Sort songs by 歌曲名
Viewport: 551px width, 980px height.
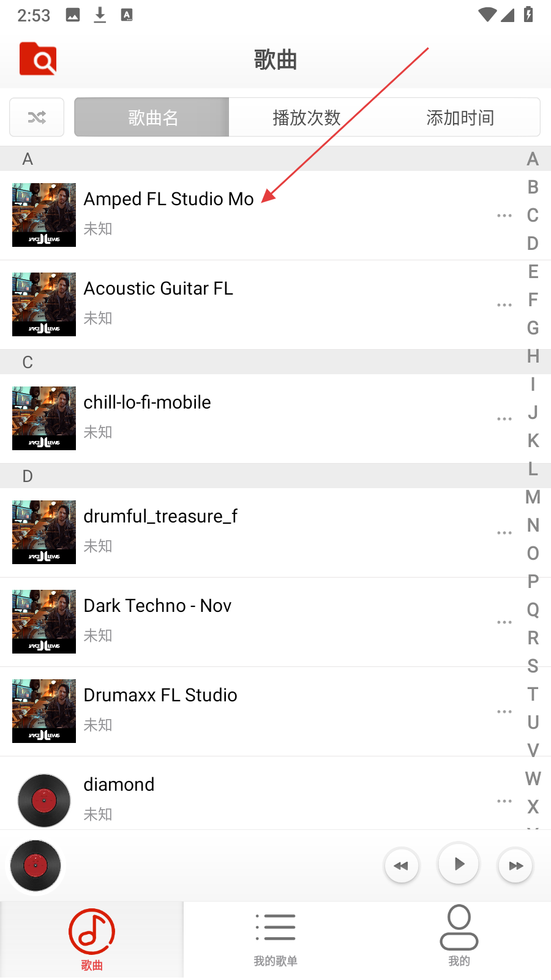152,117
